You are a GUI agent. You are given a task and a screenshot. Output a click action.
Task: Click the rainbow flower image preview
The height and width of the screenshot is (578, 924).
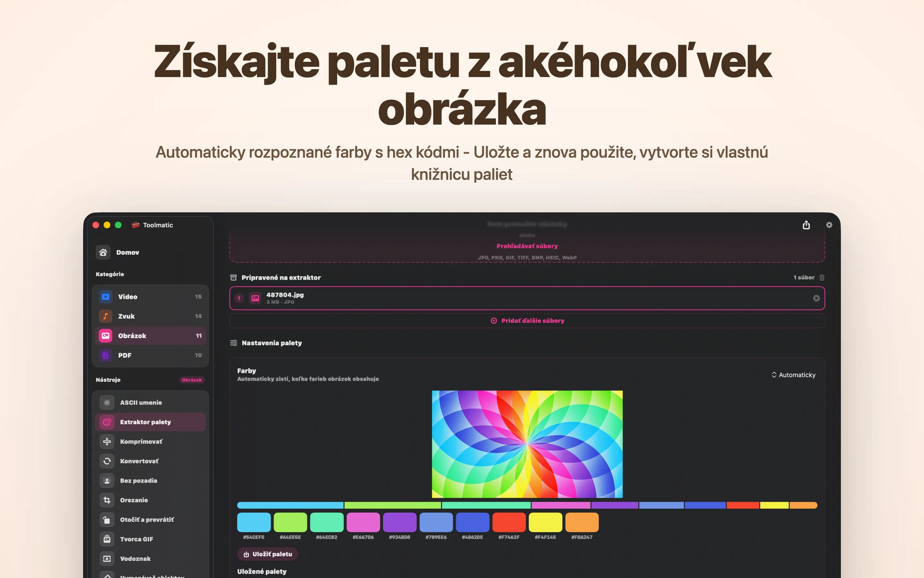click(x=527, y=444)
